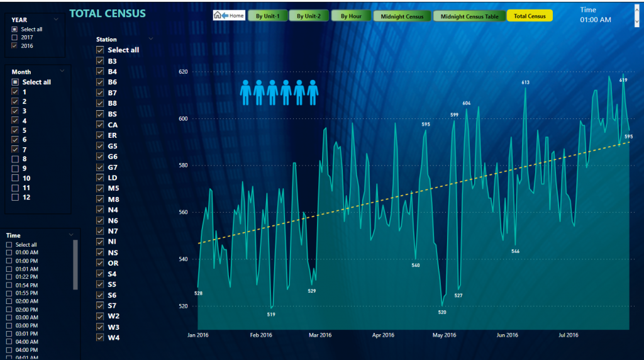Open the Station slicer dropdown chevron
Image resolution: width=644 pixels, height=360 pixels.
pyautogui.click(x=150, y=39)
